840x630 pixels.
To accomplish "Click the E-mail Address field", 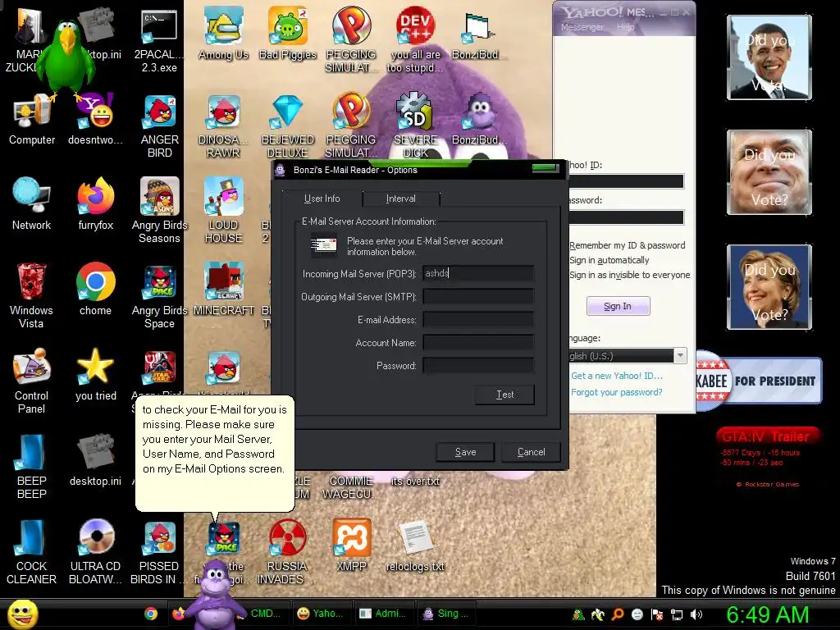I will (x=478, y=320).
